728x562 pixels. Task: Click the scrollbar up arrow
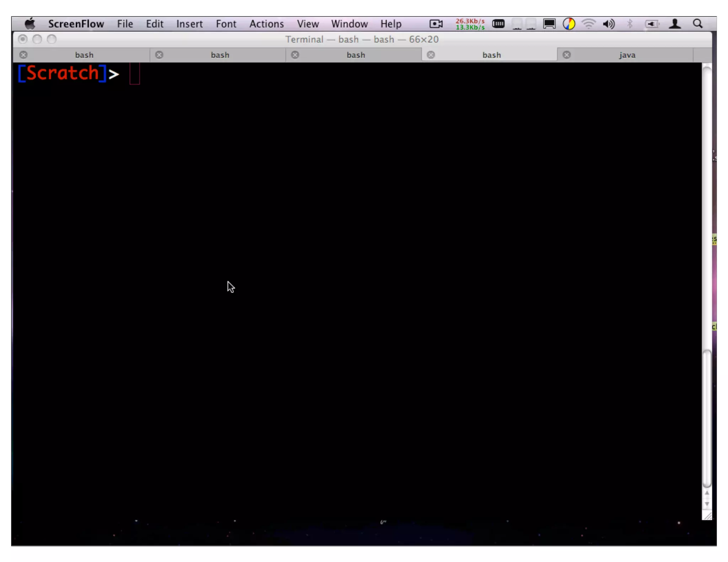click(x=707, y=493)
